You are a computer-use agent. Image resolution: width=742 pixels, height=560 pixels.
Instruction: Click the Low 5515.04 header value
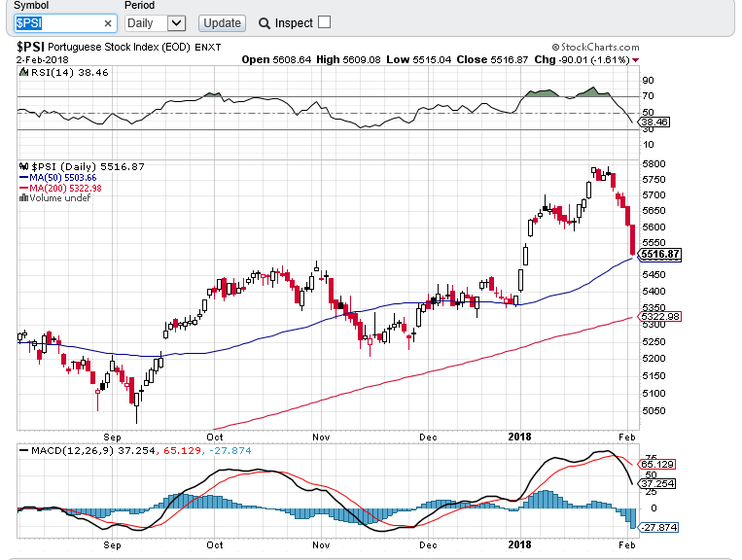coord(419,59)
